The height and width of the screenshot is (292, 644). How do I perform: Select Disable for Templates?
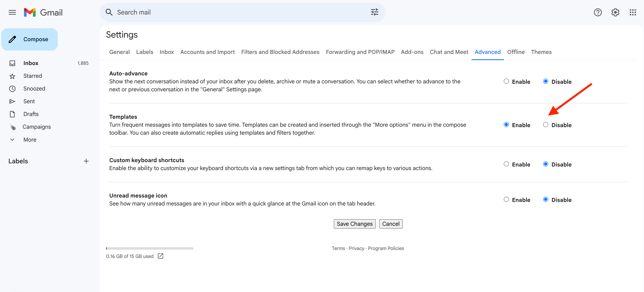pos(545,125)
